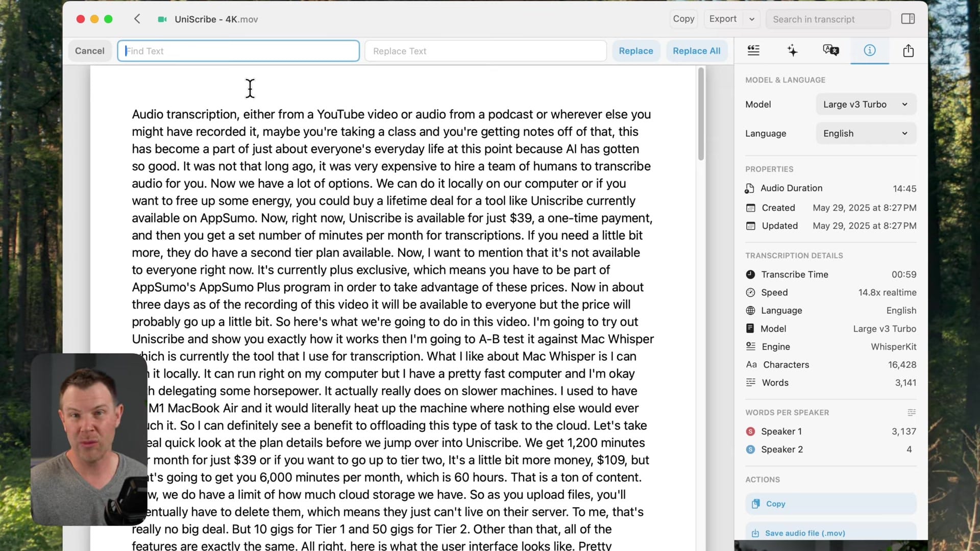Viewport: 980px width, 551px height.
Task: Focus the Replace Text field
Action: click(486, 51)
